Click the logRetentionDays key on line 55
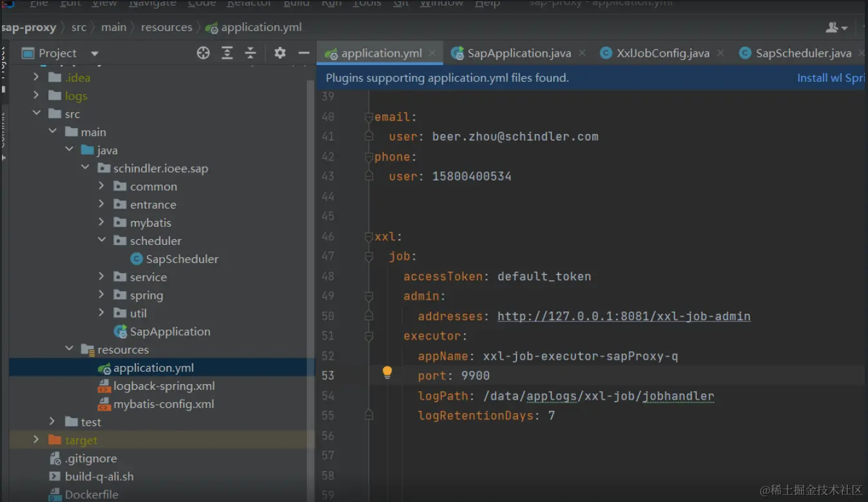The height and width of the screenshot is (502, 868). click(x=476, y=415)
